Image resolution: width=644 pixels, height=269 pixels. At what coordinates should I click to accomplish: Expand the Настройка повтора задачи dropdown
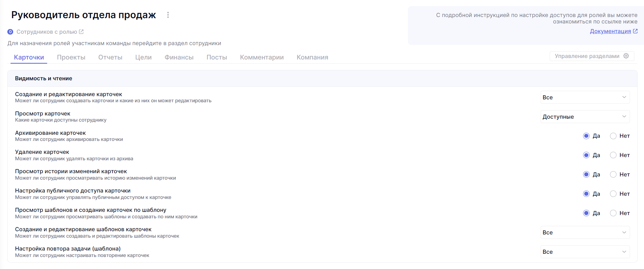(585, 252)
